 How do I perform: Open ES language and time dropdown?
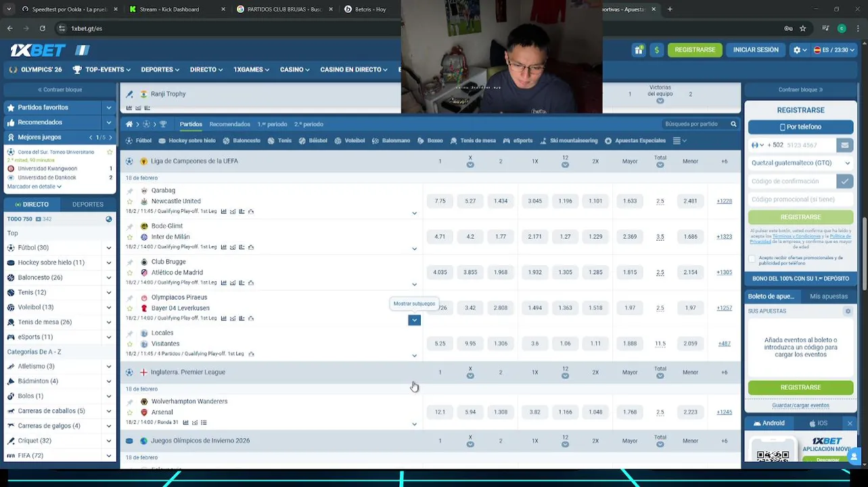click(x=833, y=50)
